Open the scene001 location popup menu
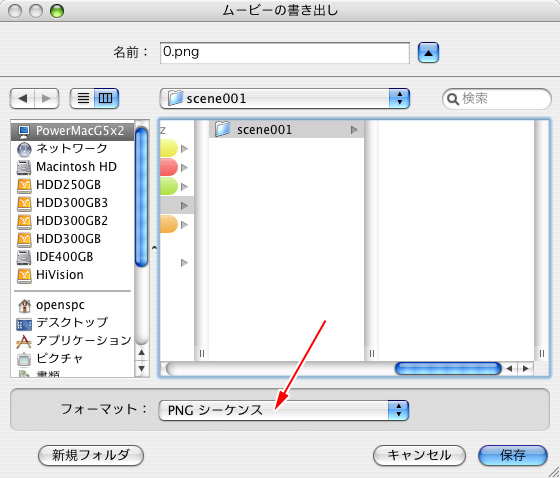 (x=285, y=98)
